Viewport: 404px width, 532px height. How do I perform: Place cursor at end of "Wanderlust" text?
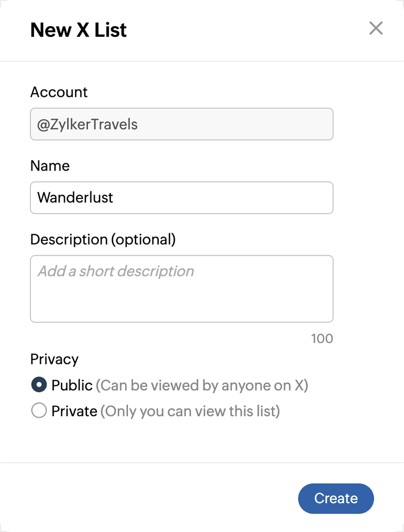[x=113, y=198]
